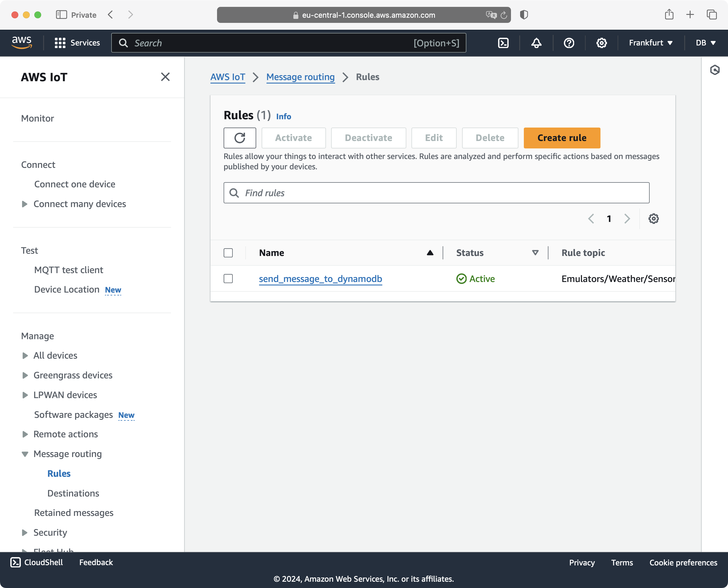The image size is (728, 588).
Task: Check the send_message_to_dynamodb rule checkbox
Action: tap(228, 278)
